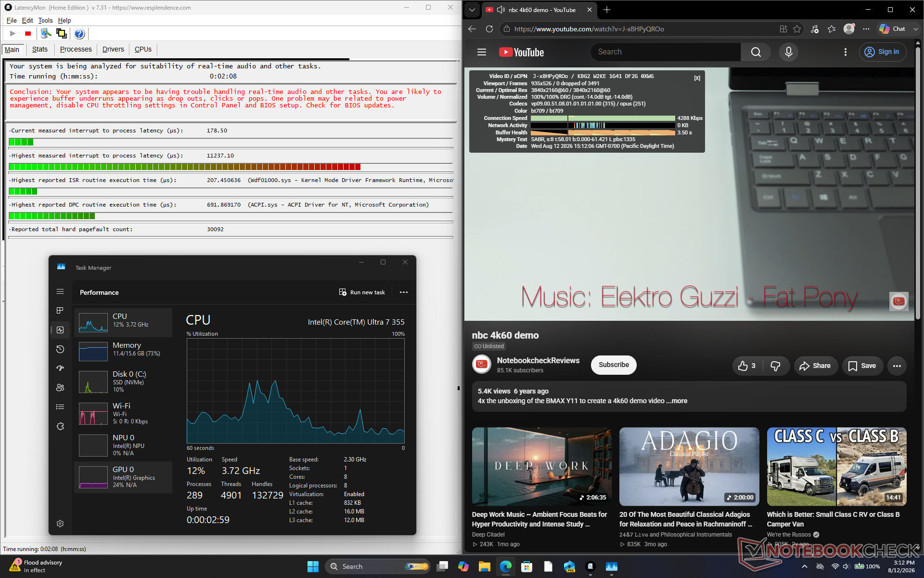Open the Help menu in LatencyMon
The image size is (924, 578).
[x=64, y=20]
